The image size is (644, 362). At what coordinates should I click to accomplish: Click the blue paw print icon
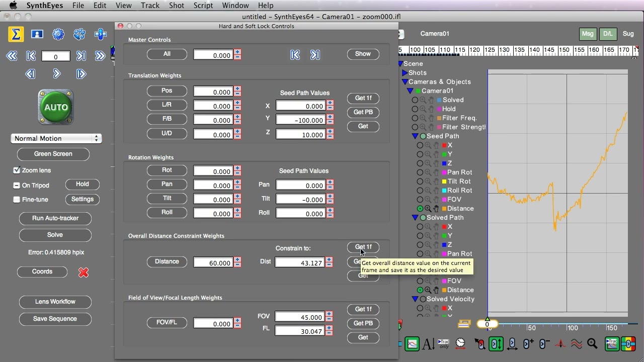[79, 34]
